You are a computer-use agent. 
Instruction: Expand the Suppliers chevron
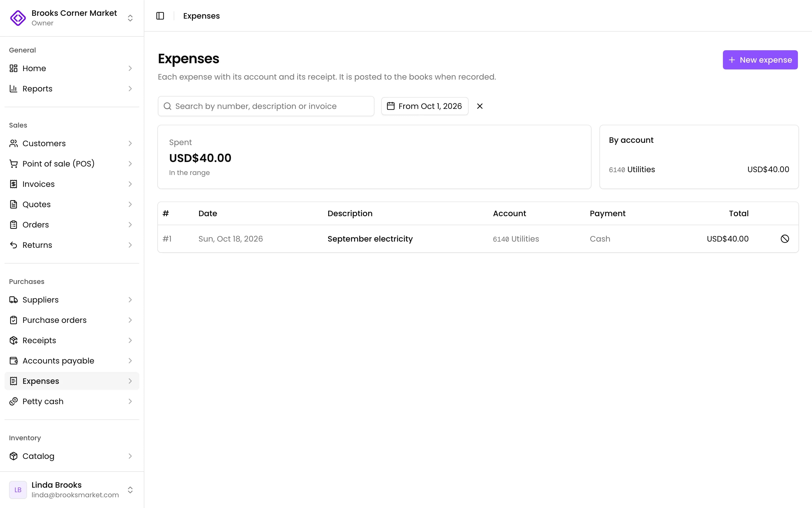coord(130,300)
